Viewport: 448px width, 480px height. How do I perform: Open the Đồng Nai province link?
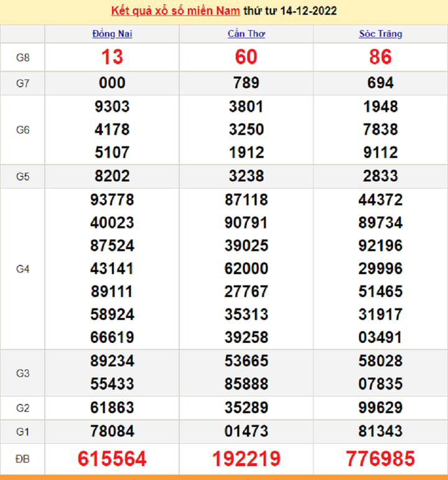click(x=112, y=34)
